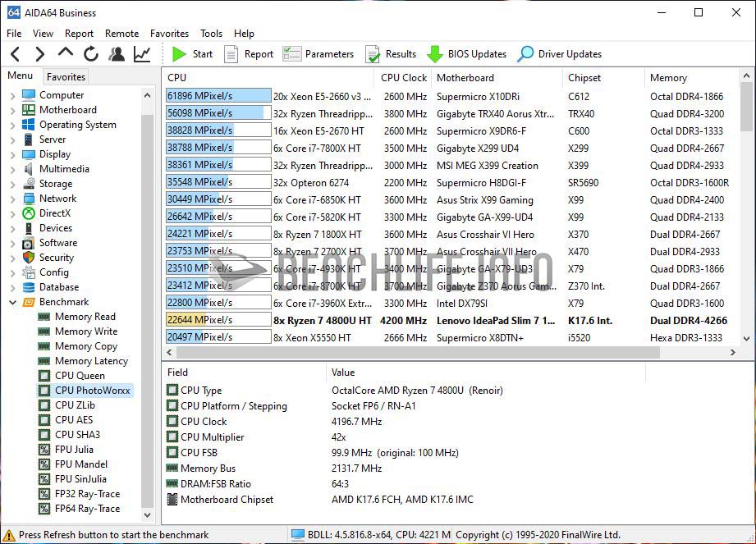756x544 pixels.
Task: Collapse the Benchmark tree node
Action: (12, 302)
